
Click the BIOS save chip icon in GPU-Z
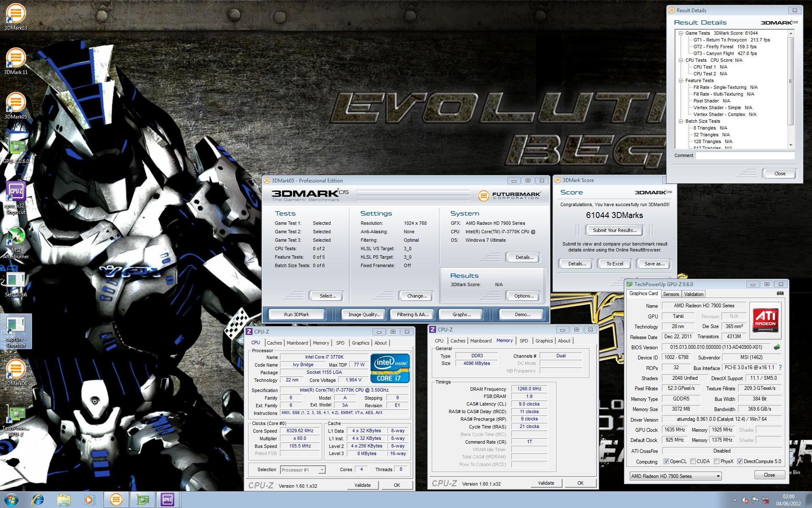point(777,347)
